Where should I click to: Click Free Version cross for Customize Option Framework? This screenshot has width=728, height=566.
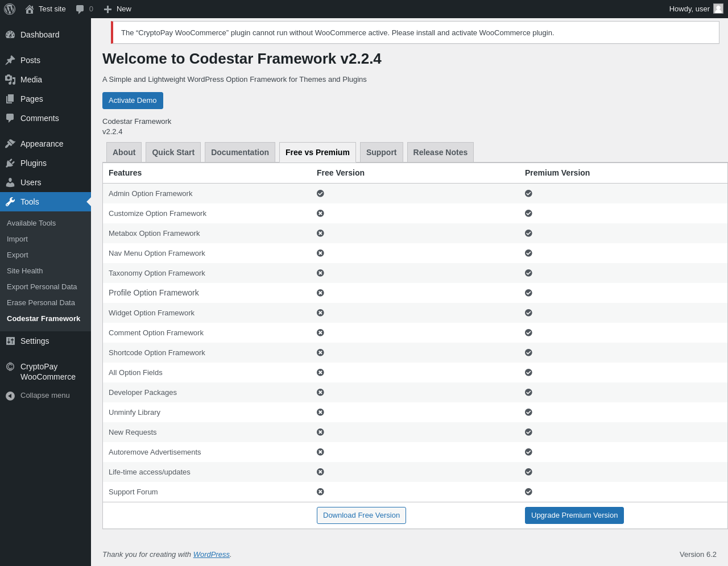coord(320,213)
